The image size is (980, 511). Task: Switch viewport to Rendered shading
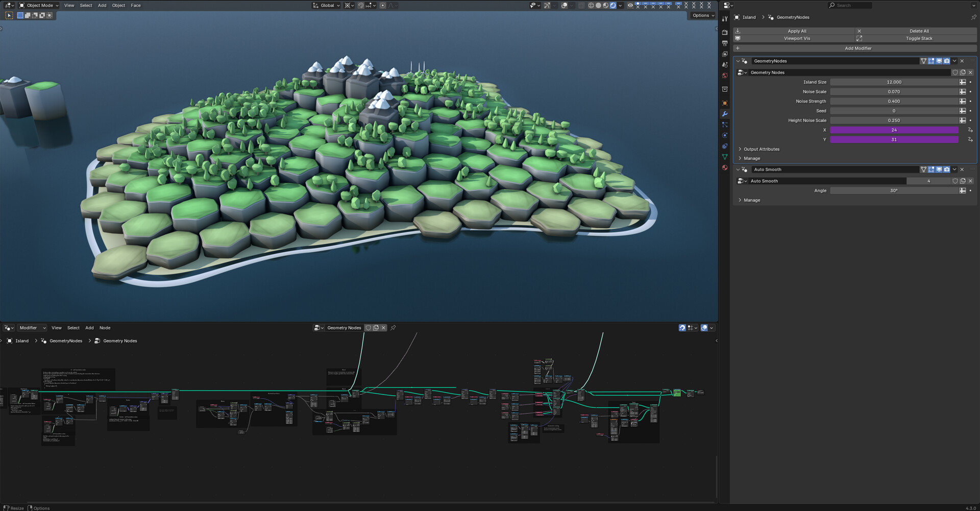pos(613,5)
